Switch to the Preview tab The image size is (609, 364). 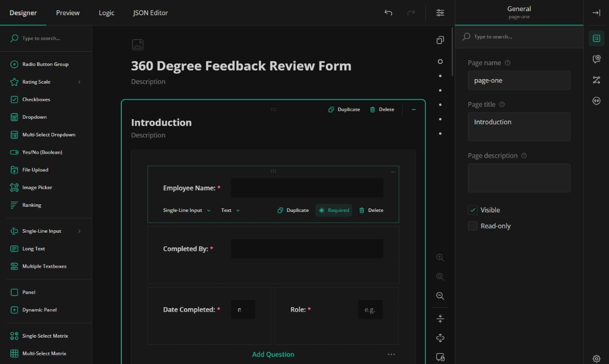[68, 13]
